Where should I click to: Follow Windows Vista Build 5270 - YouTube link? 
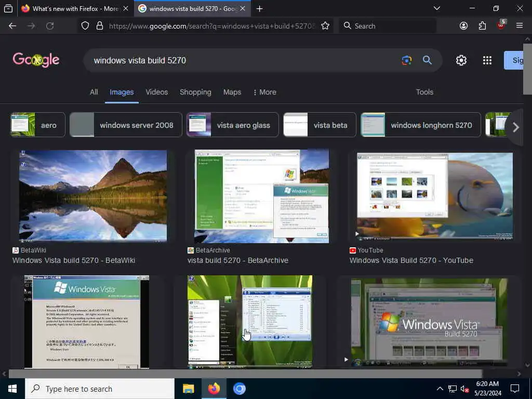(411, 260)
